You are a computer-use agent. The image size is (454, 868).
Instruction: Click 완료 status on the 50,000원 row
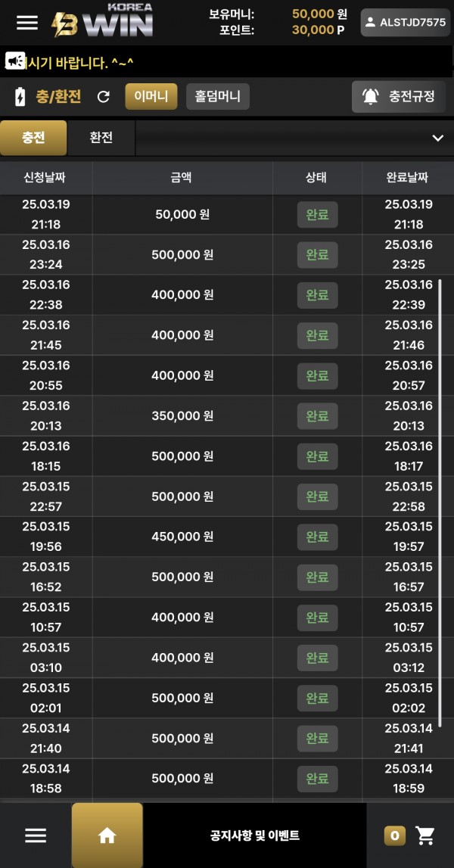click(x=317, y=215)
